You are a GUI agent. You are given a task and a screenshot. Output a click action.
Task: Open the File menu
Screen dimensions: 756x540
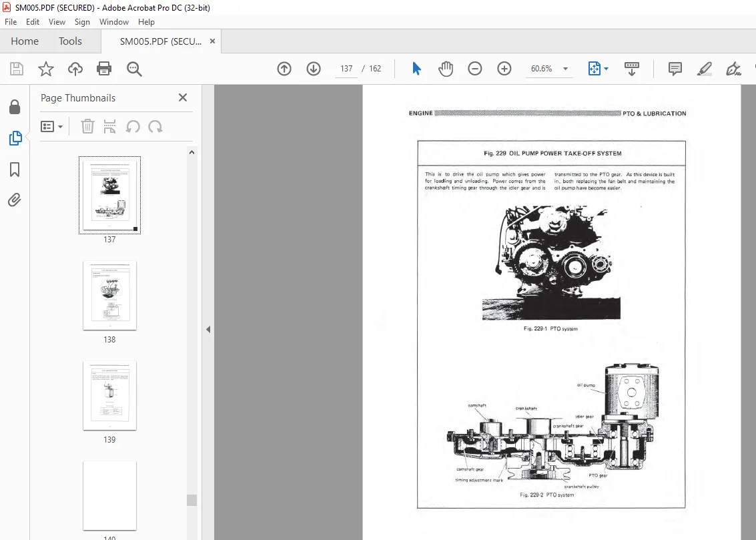click(11, 22)
